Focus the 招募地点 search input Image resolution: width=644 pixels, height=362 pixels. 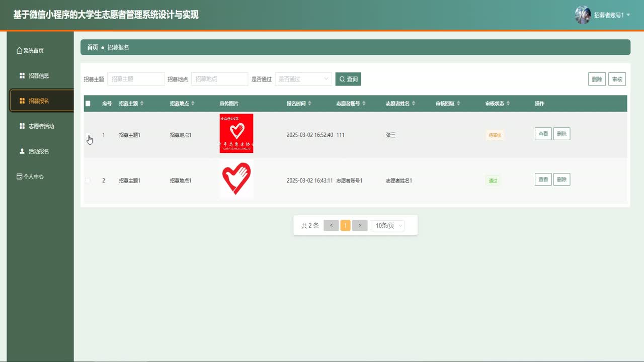tap(220, 79)
